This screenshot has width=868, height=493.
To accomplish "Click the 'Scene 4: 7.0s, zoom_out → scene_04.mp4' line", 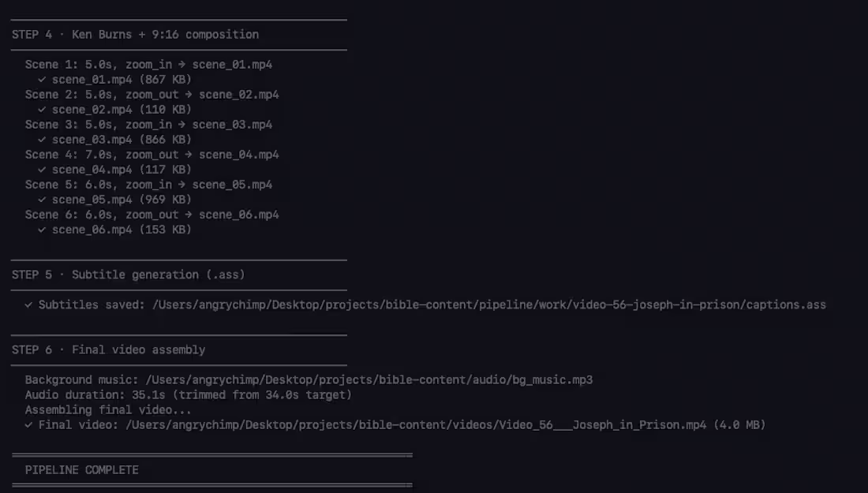I will tap(152, 155).
